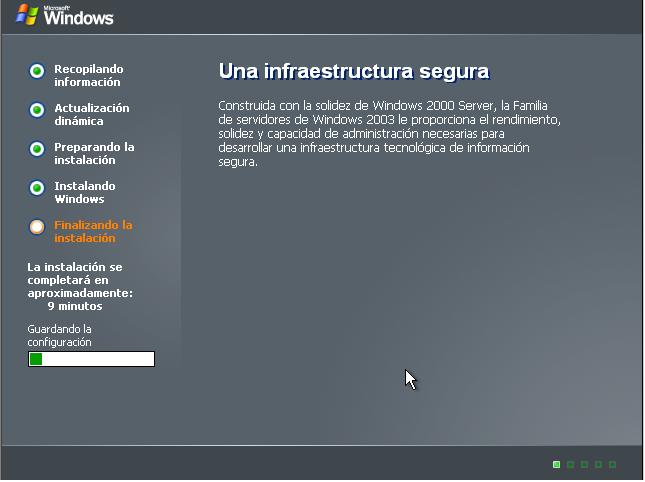Click the 'Instalando Windows' step label
Screen dimensions: 645x482
coord(85,192)
